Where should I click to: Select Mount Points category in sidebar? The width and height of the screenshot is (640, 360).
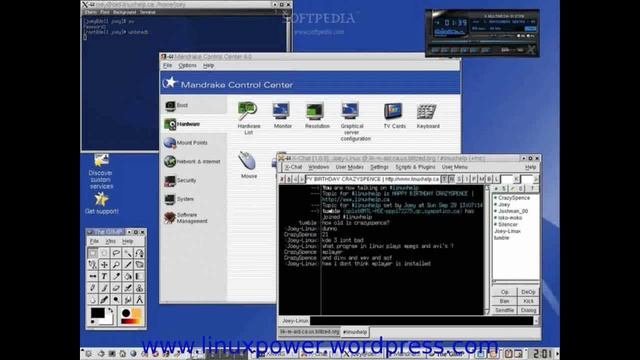point(193,143)
